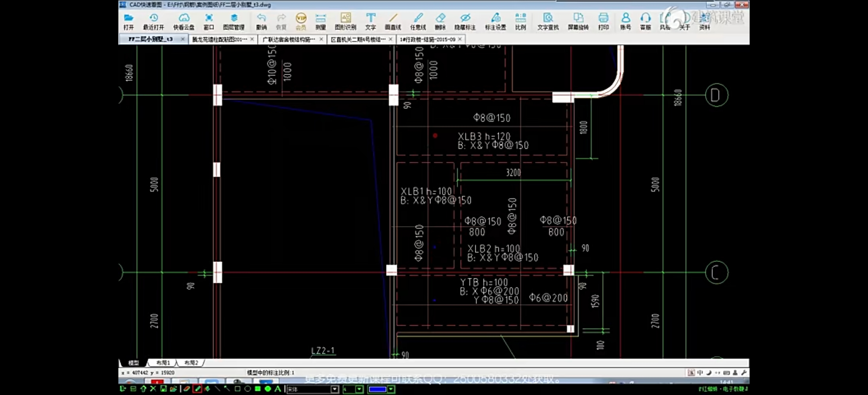
Task: Switch to the 布局2 layout tab
Action: click(191, 363)
